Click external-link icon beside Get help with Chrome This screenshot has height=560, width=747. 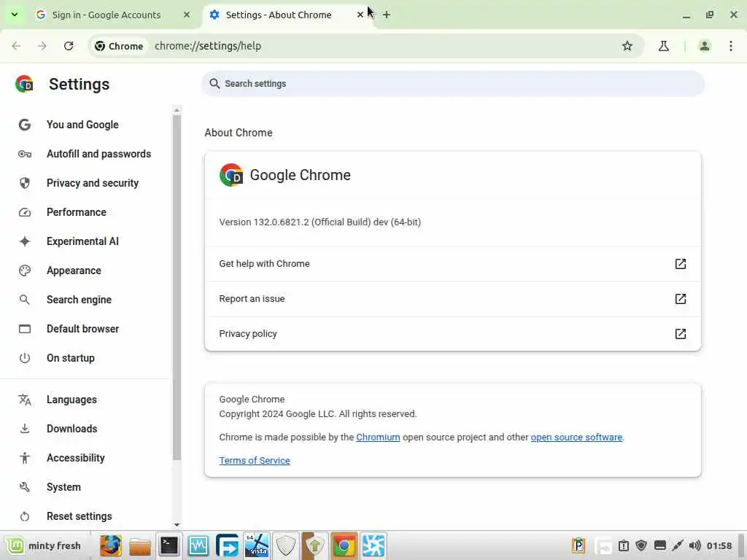681,264
